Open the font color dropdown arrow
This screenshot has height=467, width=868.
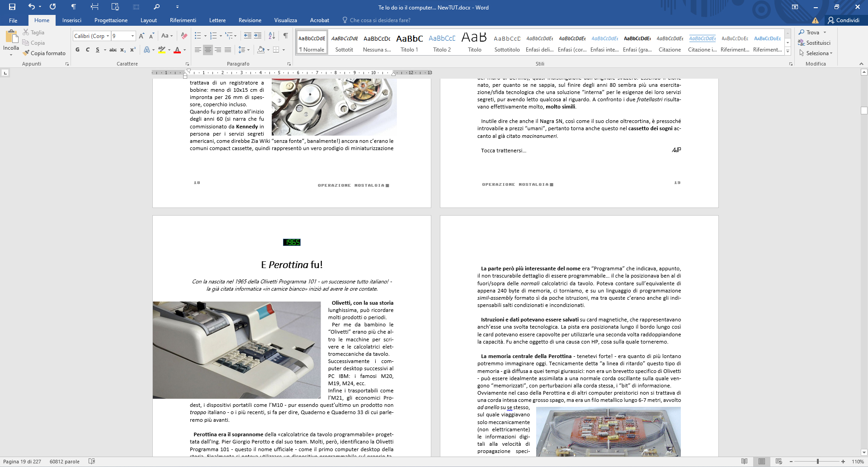coord(184,50)
